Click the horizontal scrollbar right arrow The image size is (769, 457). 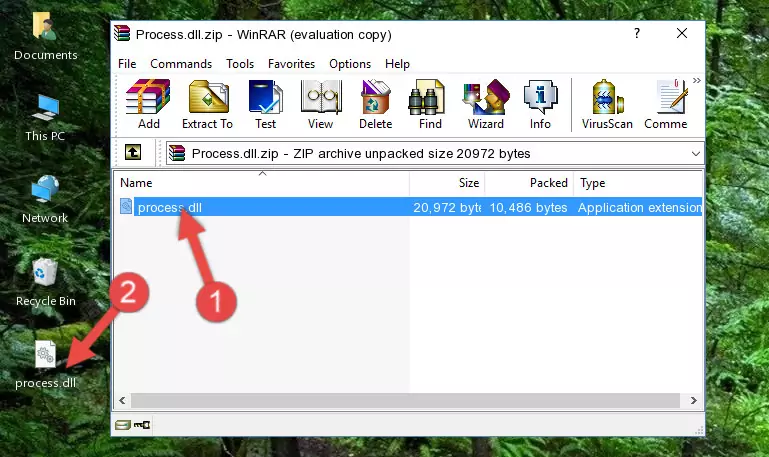(x=693, y=400)
